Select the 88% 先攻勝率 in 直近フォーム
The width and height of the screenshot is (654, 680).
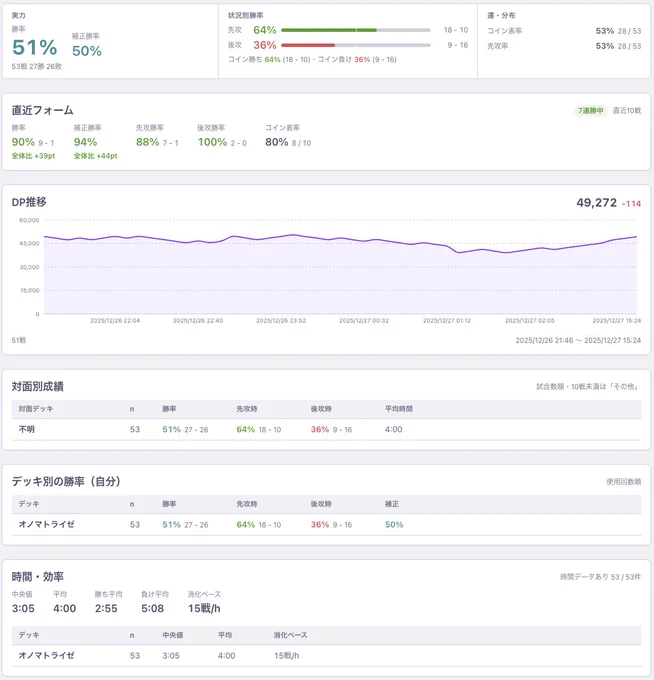pyautogui.click(x=147, y=142)
